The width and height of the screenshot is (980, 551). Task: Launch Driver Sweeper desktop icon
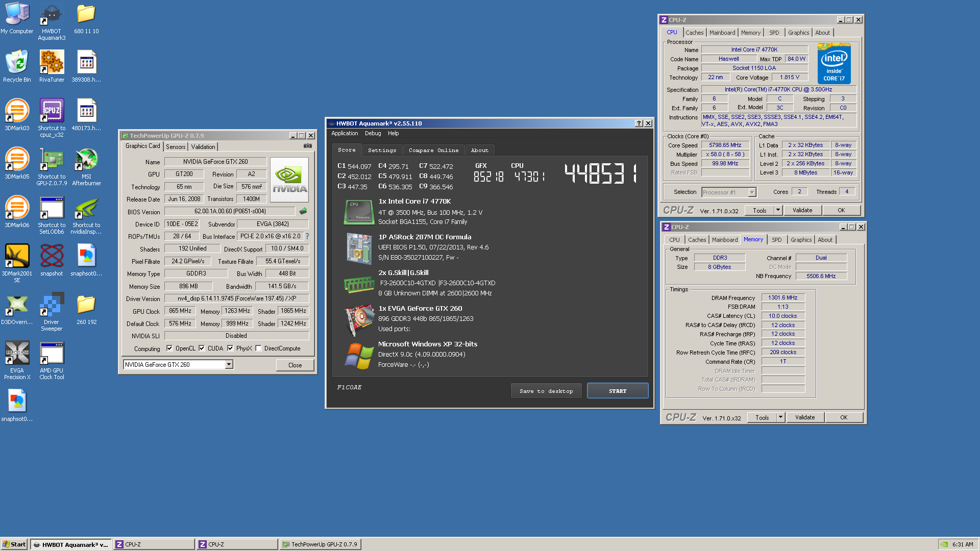coord(52,312)
